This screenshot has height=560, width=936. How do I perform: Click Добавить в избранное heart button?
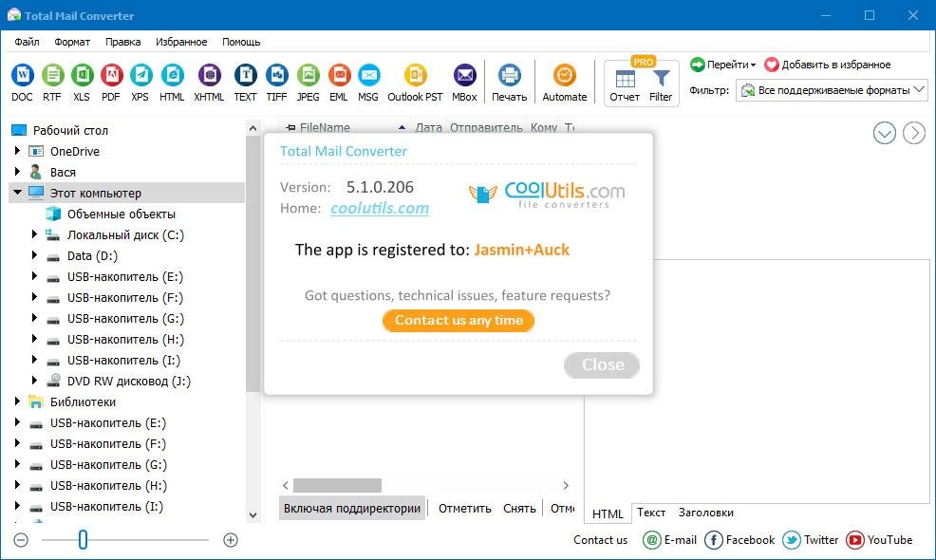point(828,65)
